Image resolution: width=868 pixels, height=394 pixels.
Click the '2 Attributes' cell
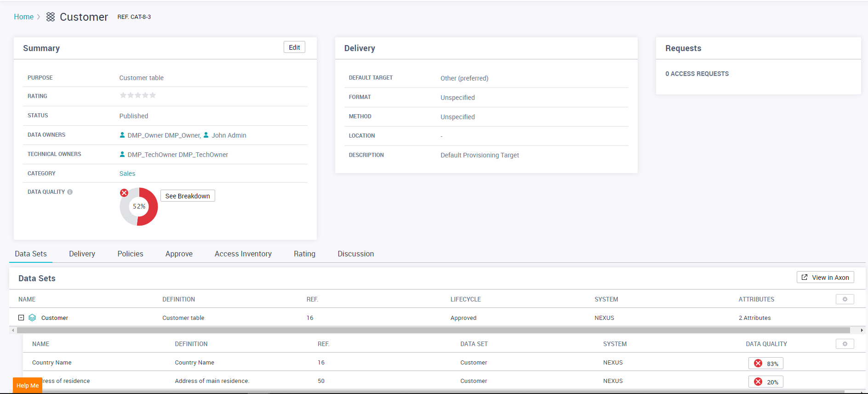[x=755, y=318]
